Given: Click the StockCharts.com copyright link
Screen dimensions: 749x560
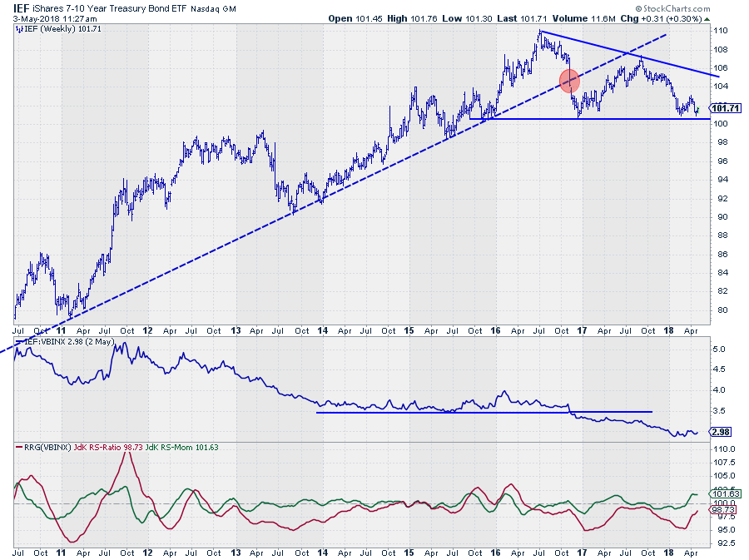Looking at the screenshot, I should (672, 8).
